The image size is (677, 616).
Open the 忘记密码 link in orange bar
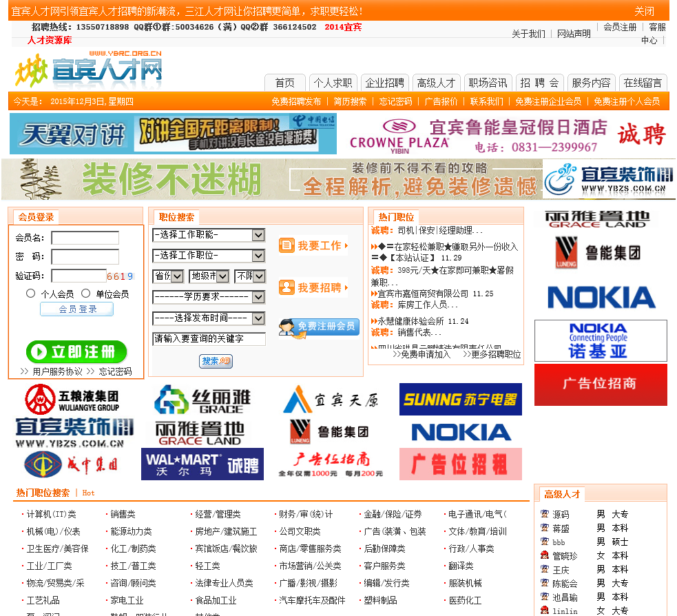click(x=395, y=101)
